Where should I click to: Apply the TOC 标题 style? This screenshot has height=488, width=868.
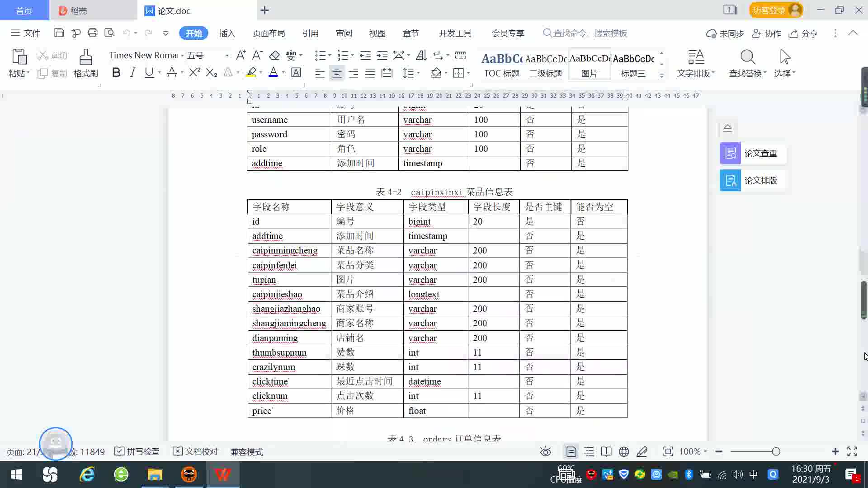[502, 65]
